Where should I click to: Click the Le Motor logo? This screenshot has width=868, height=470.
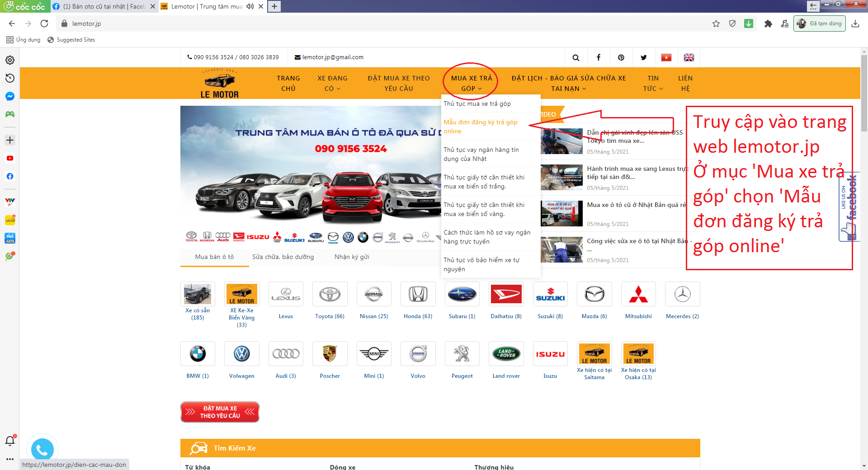220,84
